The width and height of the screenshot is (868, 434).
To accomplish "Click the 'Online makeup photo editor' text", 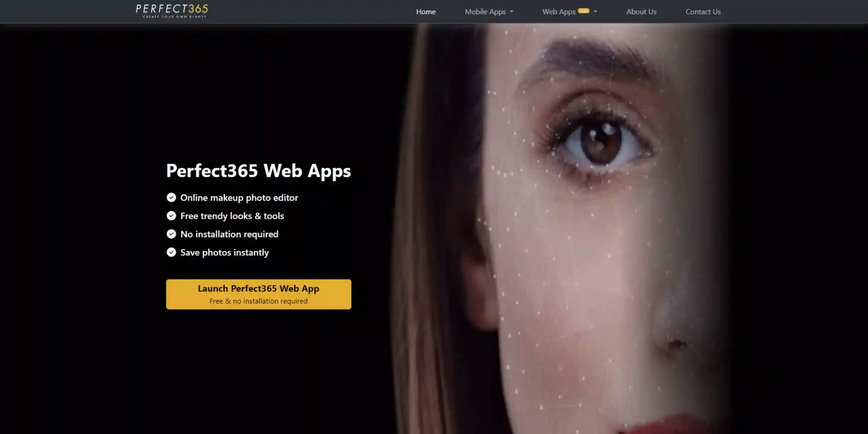I will tap(239, 198).
